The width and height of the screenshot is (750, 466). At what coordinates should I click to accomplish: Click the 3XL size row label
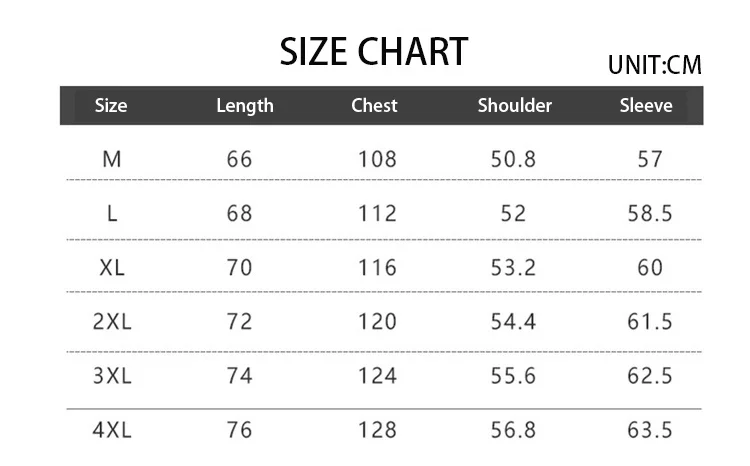111,376
